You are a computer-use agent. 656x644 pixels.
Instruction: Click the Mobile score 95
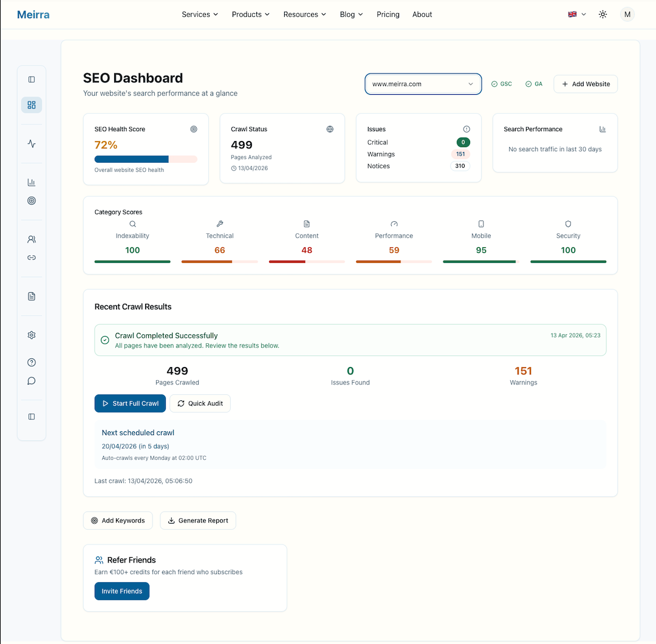481,250
